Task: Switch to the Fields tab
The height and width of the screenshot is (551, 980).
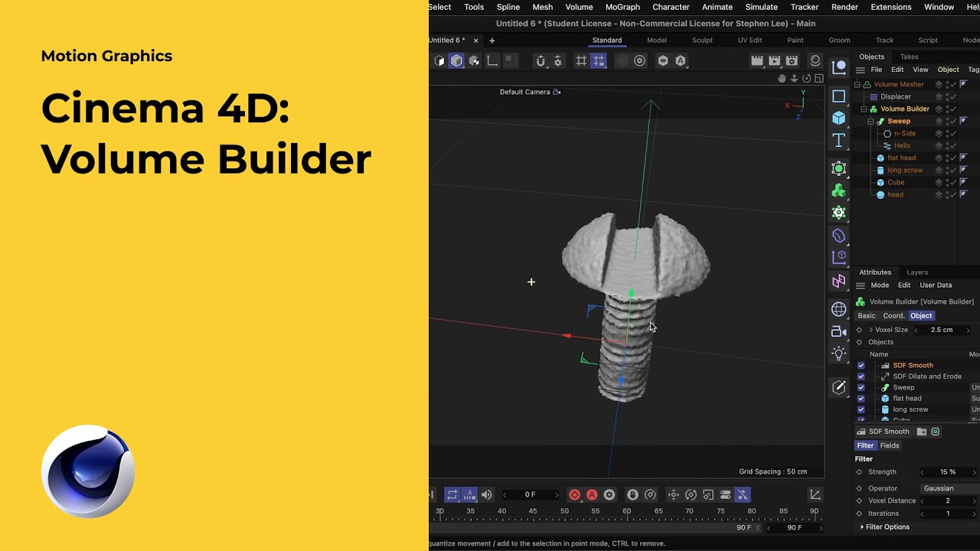Action: [x=890, y=445]
